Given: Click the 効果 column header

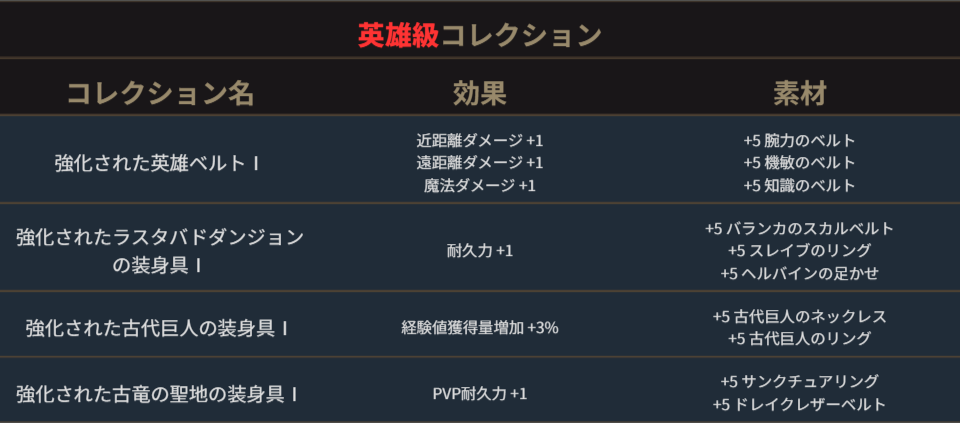Looking at the screenshot, I should pos(479,93).
